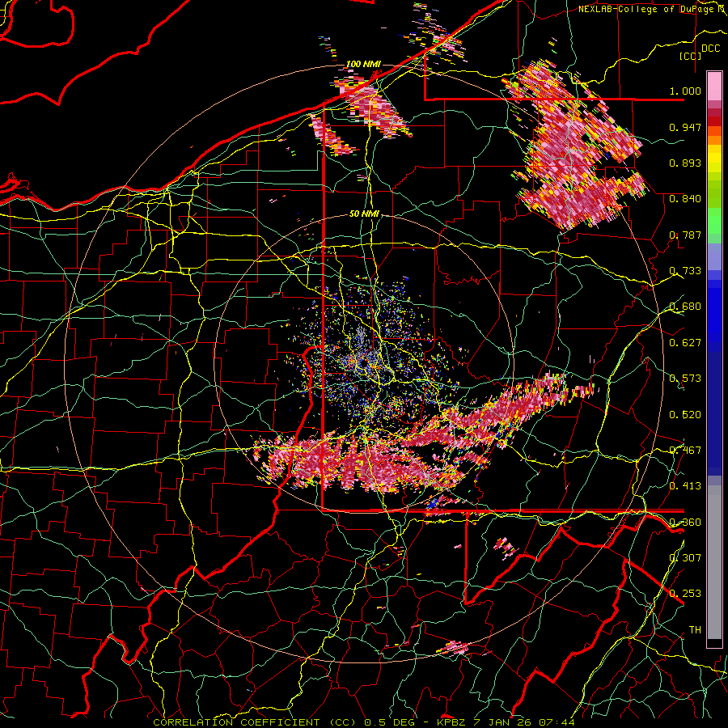Click the 0.573 scale value
The width and height of the screenshot is (728, 728).
coord(685,379)
